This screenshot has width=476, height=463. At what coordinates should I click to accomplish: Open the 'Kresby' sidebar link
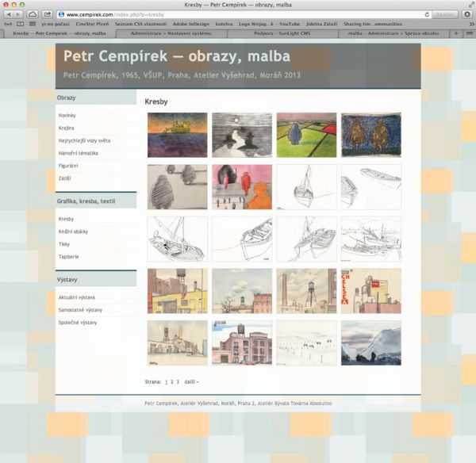66,219
